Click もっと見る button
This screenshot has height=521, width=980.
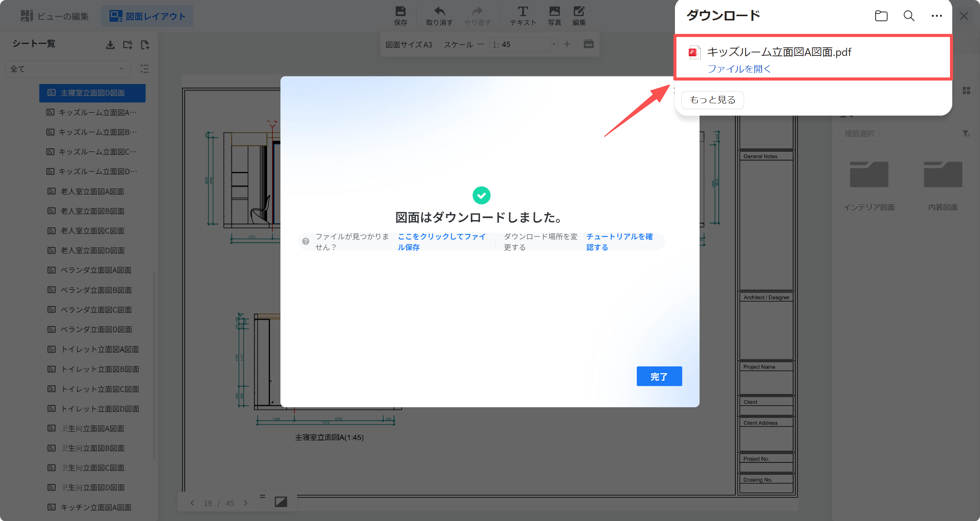(712, 100)
